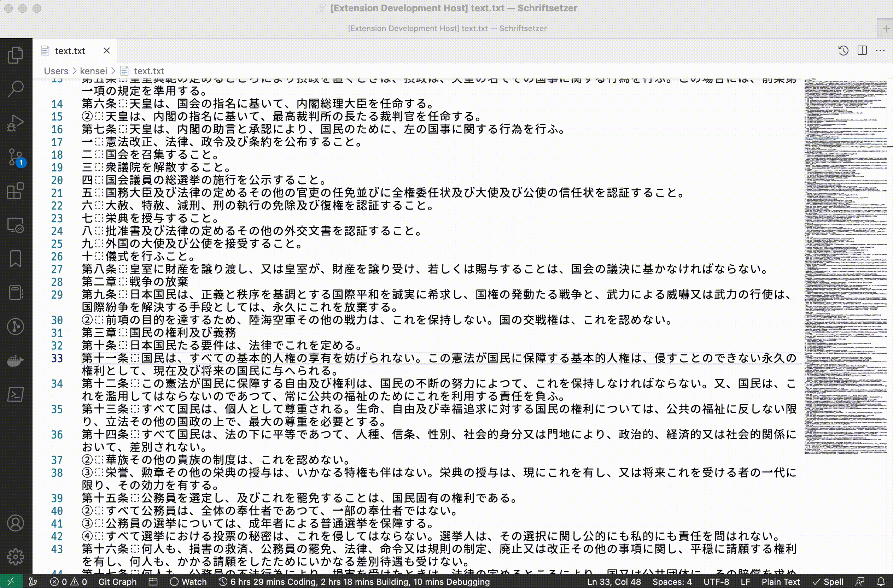Open Run and Debug view
The height and width of the screenshot is (588, 893).
[x=16, y=123]
